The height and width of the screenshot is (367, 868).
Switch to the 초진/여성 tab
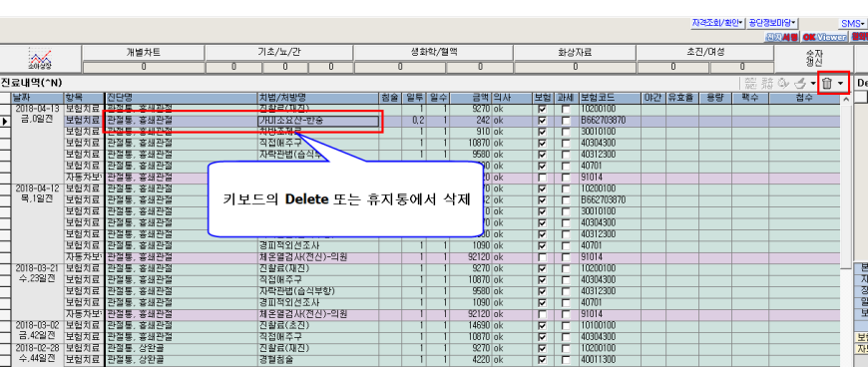(704, 53)
